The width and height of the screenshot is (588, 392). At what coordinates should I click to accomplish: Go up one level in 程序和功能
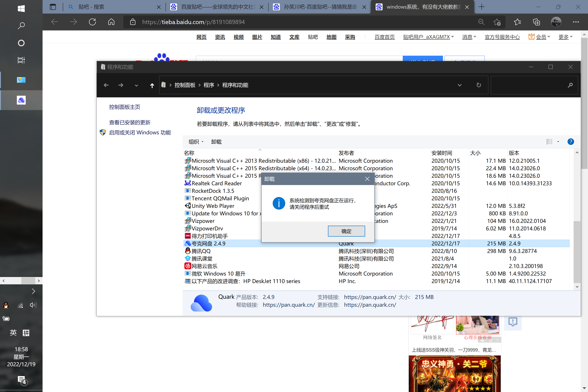click(x=152, y=86)
